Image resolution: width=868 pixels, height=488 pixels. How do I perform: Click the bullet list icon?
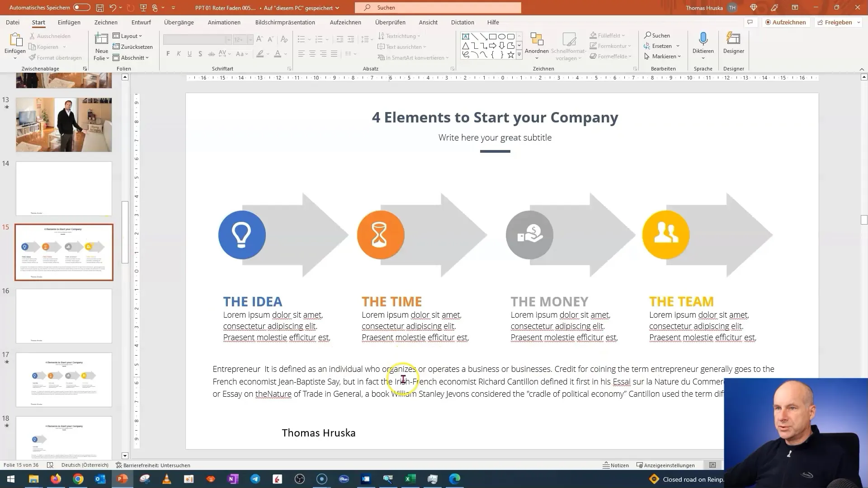tap(301, 39)
